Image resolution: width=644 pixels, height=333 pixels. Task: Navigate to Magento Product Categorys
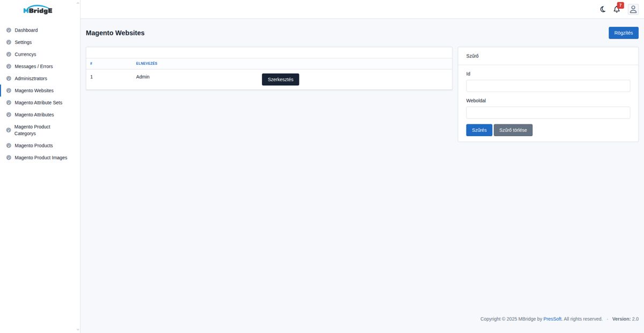click(32, 130)
